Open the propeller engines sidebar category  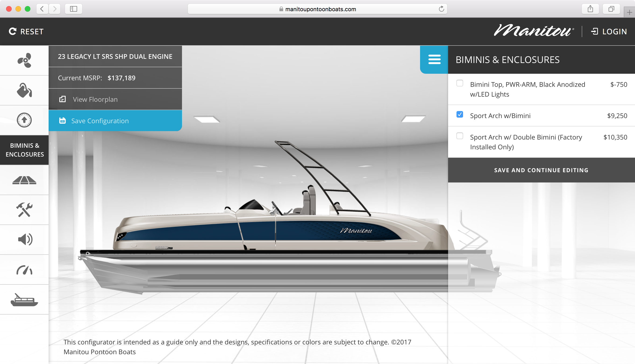(24, 60)
